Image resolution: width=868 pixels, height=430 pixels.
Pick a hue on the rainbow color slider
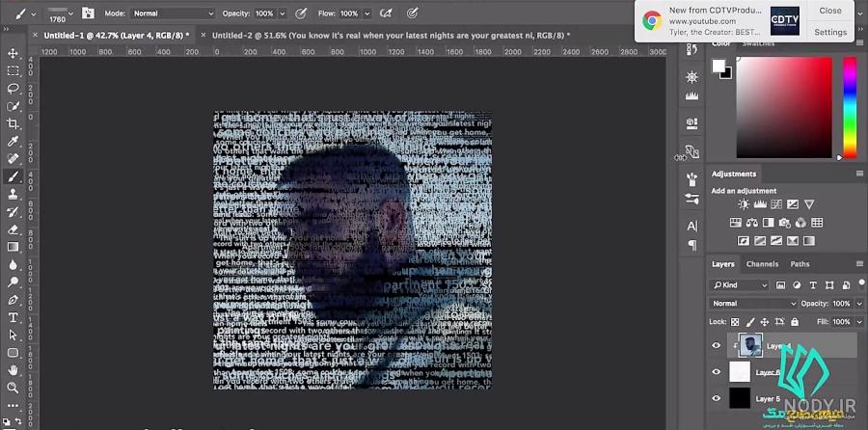(850, 108)
